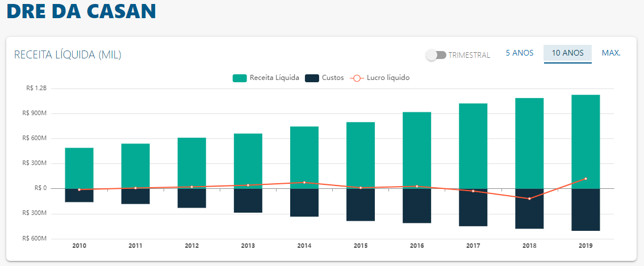Click the 2015 green revenue bar
Image resolution: width=644 pixels, height=266 pixels.
point(361,155)
